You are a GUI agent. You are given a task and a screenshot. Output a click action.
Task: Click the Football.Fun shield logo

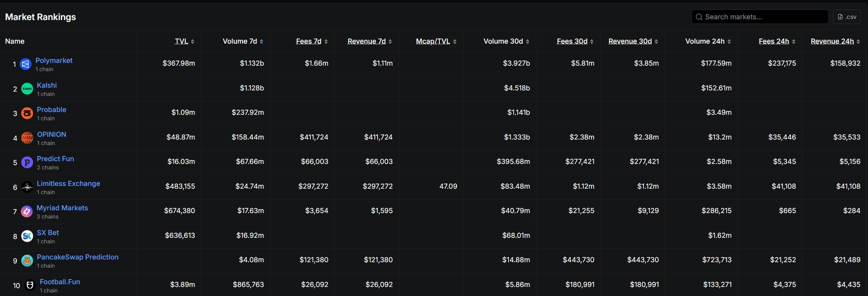tap(30, 285)
